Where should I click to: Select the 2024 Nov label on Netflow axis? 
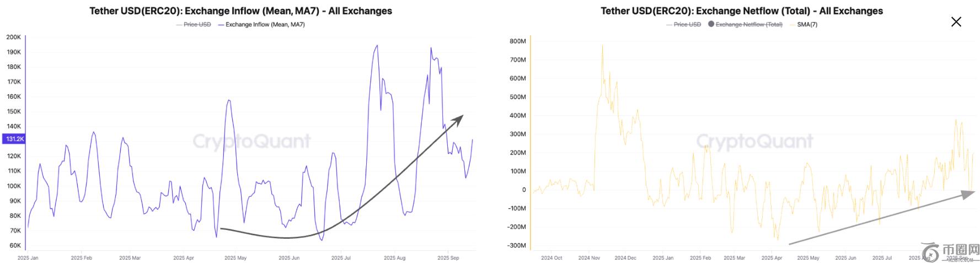click(x=588, y=257)
